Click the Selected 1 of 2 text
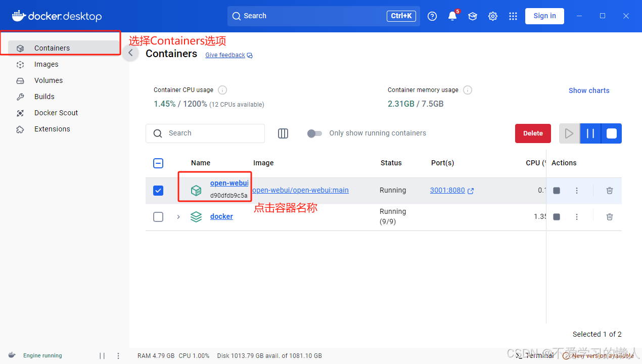 [597, 334]
